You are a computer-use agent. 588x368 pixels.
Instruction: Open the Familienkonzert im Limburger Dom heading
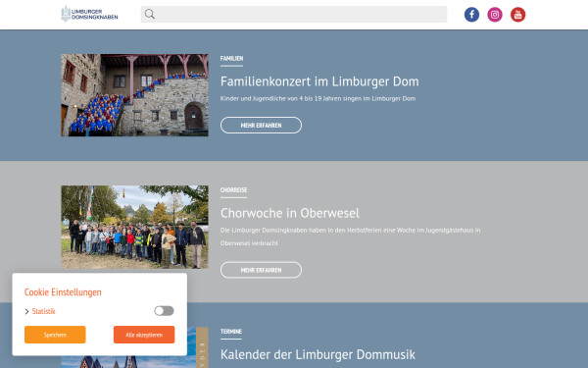tap(319, 81)
